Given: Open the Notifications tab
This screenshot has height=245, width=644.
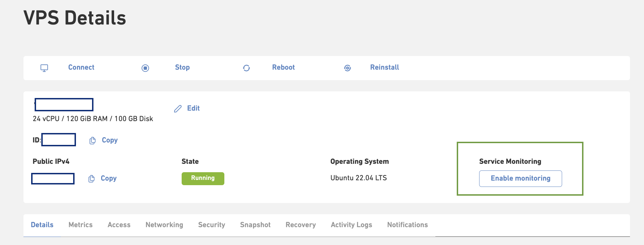Looking at the screenshot, I should point(407,225).
